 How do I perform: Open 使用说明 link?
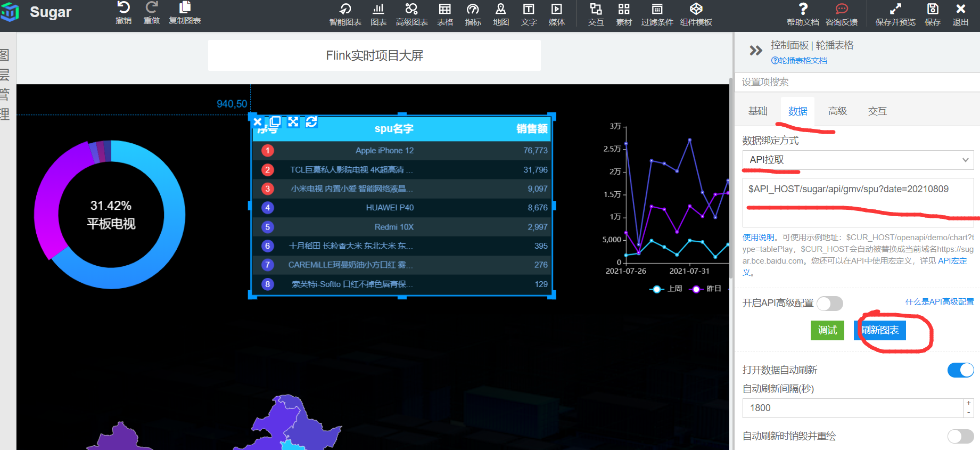click(759, 238)
